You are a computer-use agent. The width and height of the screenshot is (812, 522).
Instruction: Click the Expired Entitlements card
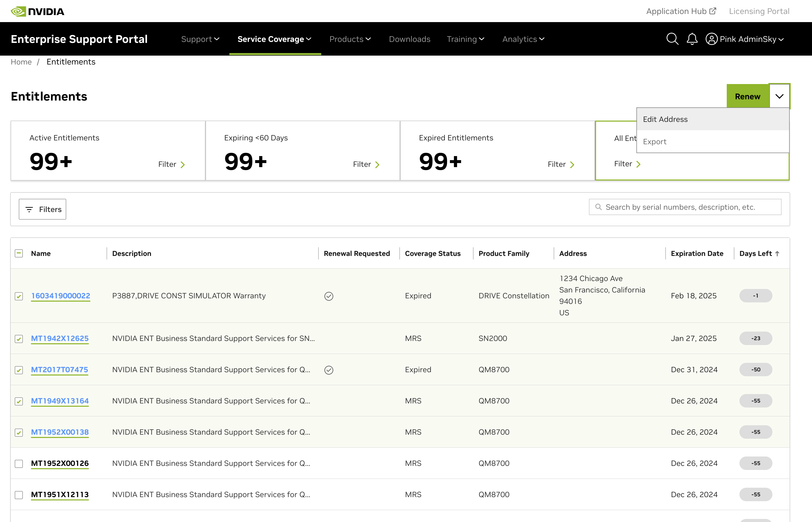pyautogui.click(x=497, y=151)
